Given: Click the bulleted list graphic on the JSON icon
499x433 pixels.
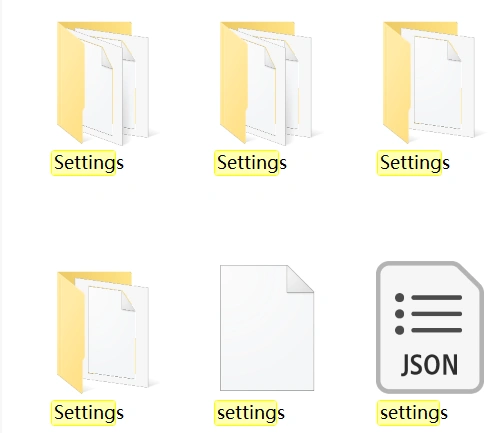Looking at the screenshot, I should pyautogui.click(x=428, y=314).
